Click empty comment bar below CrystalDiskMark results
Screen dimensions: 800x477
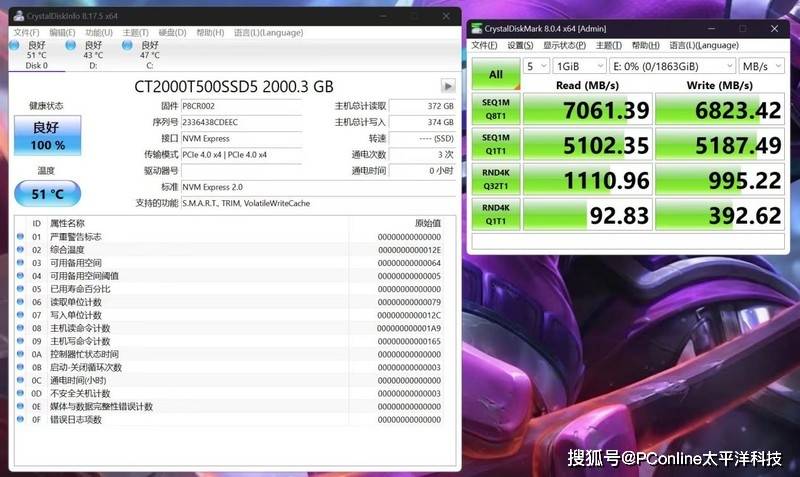click(628, 241)
